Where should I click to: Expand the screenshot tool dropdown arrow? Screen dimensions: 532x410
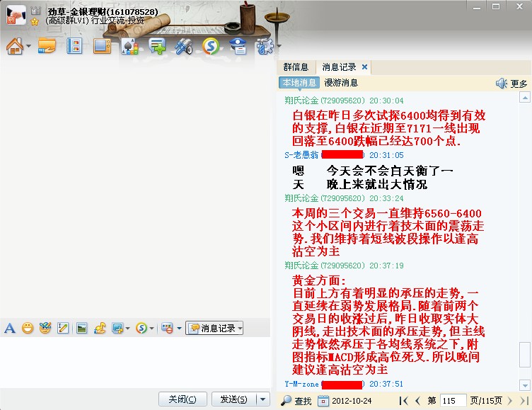coord(127,328)
